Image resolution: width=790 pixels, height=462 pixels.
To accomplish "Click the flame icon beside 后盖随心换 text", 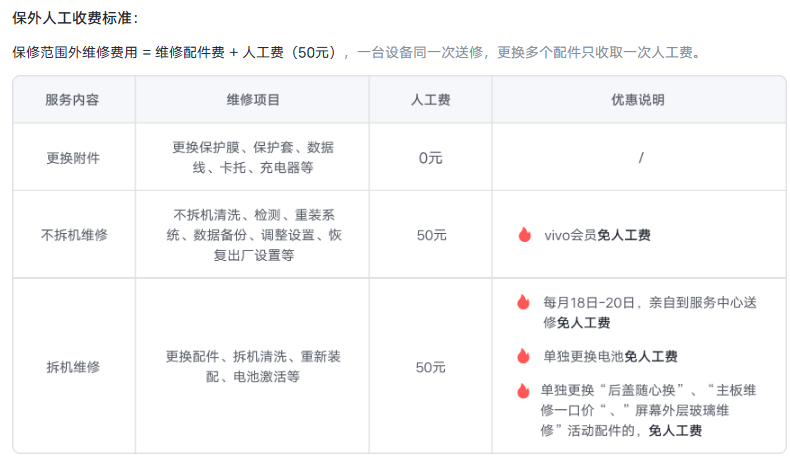I will [522, 390].
